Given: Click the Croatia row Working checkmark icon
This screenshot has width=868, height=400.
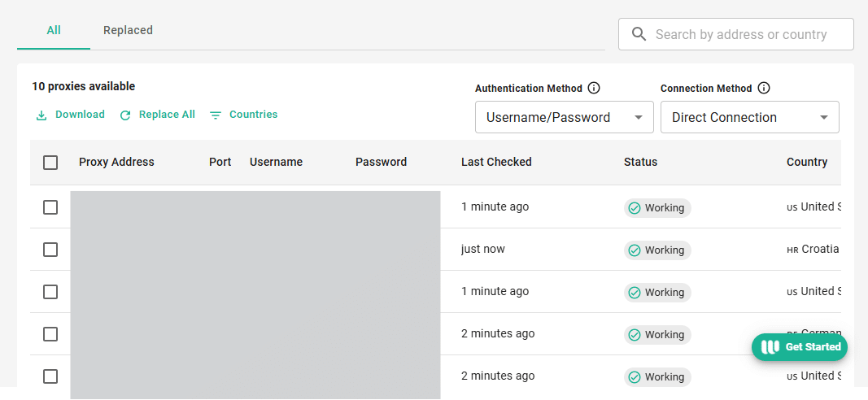Looking at the screenshot, I should pyautogui.click(x=635, y=250).
